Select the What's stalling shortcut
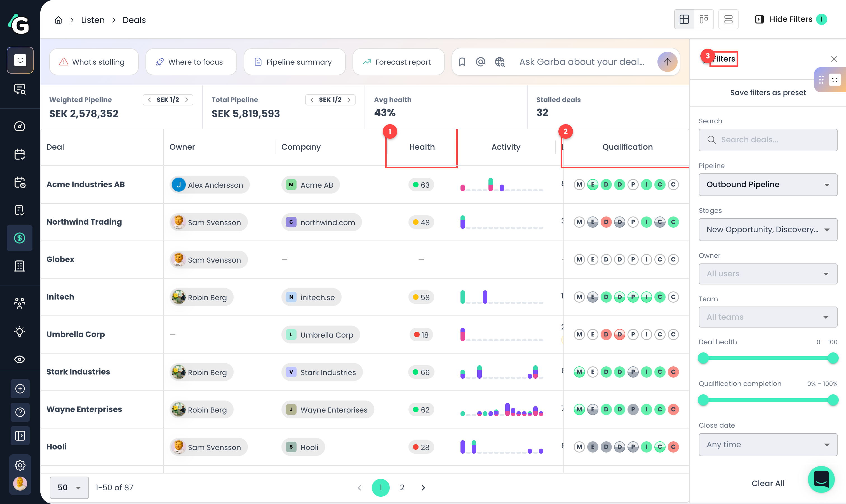Viewport: 846px width, 504px height. coord(94,62)
